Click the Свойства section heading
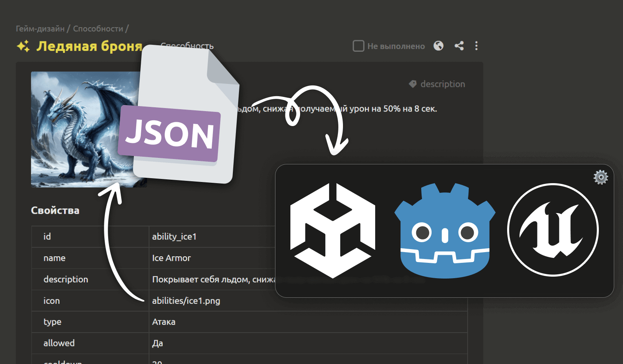Screen dimensions: 623x364 pyautogui.click(x=55, y=210)
